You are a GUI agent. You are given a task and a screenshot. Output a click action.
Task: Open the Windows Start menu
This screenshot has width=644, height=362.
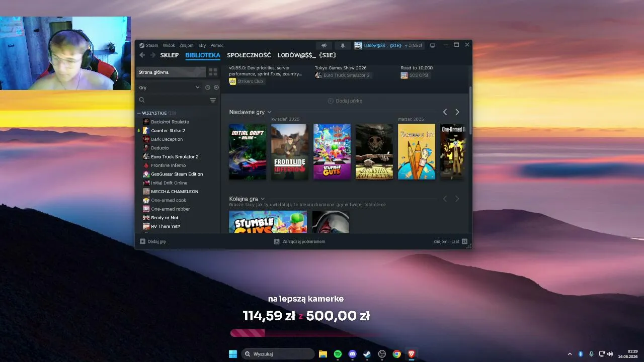[233, 354]
